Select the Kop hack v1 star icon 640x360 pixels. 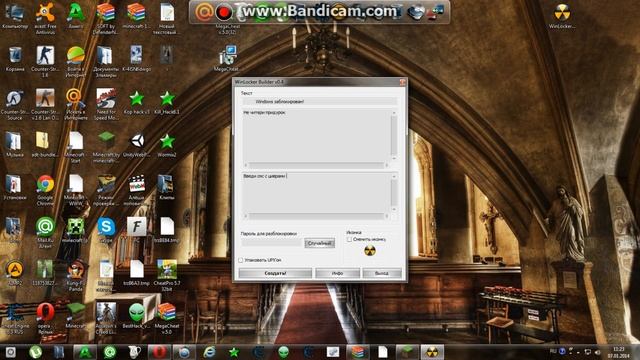136,102
